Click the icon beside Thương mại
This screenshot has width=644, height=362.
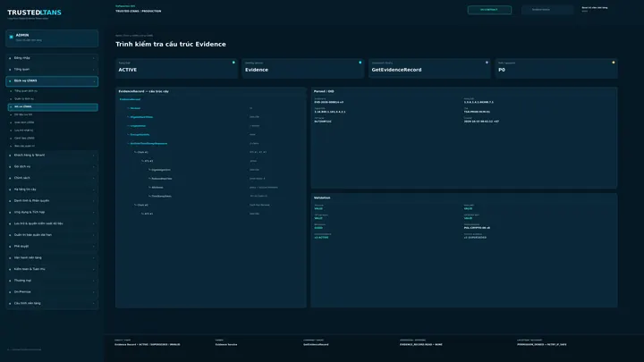coord(10,281)
